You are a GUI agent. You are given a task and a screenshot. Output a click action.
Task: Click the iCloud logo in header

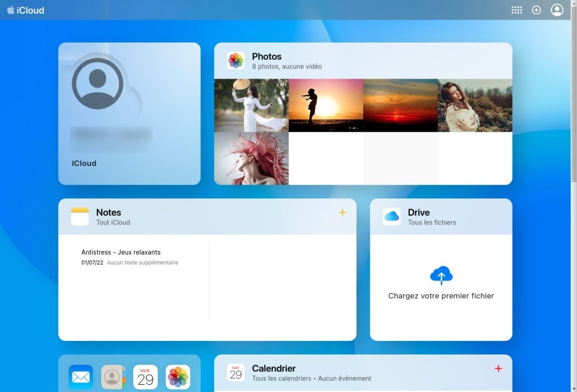25,10
